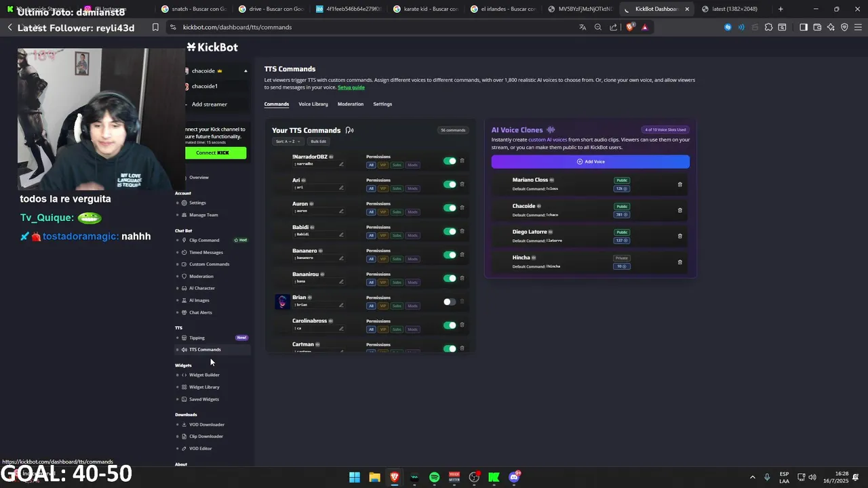Open the Sort: A → Z dropdown
868x488 pixels.
tap(288, 142)
